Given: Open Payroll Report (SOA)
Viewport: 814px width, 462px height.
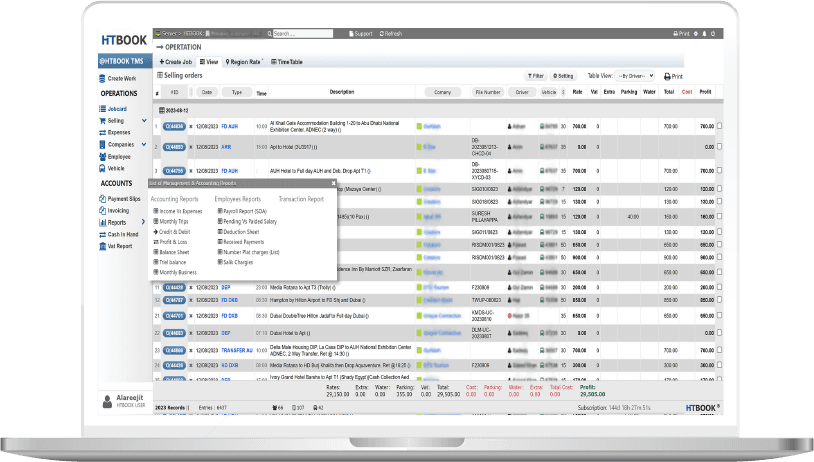Looking at the screenshot, I should [x=242, y=211].
